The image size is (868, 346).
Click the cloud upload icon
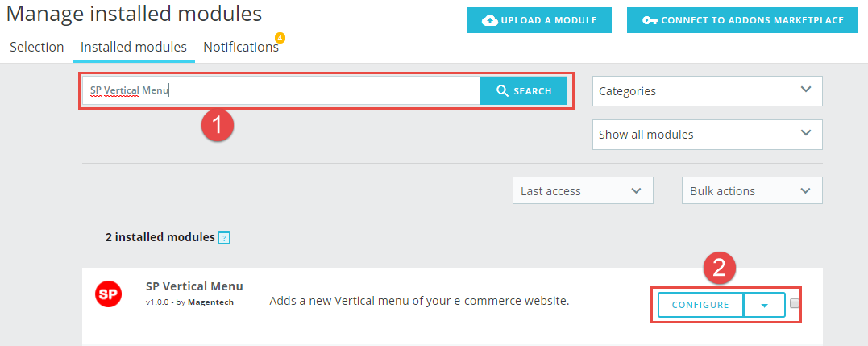click(490, 20)
